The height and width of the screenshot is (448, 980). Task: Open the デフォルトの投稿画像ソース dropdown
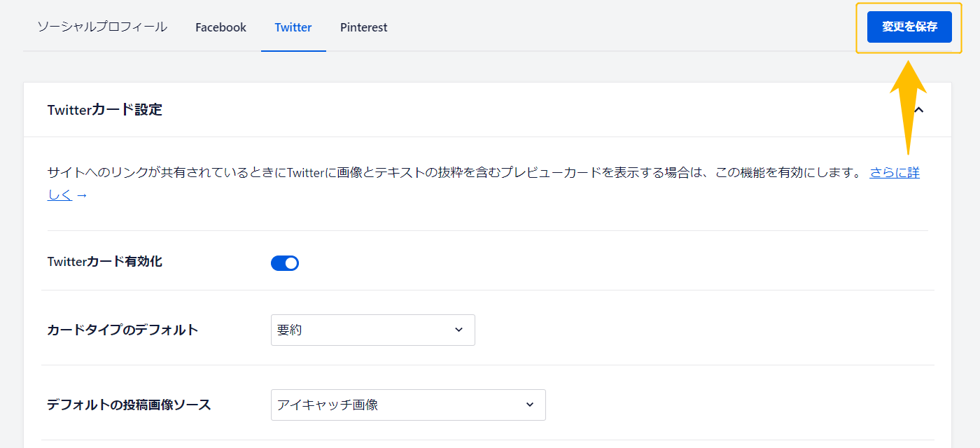pos(408,405)
